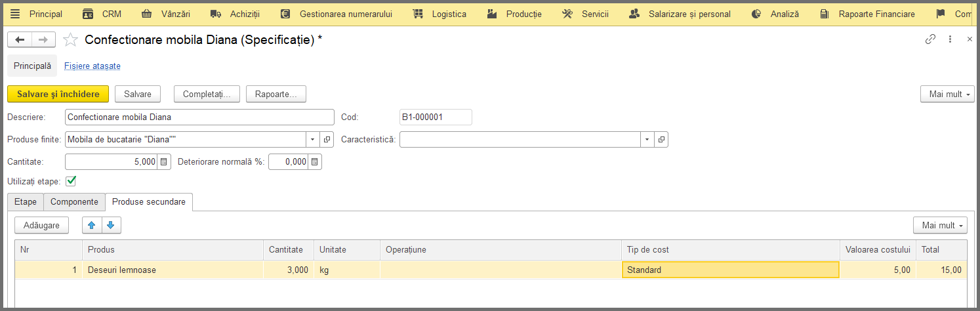This screenshot has width=980, height=311.
Task: Copy link with the chain icon
Action: pyautogui.click(x=930, y=39)
